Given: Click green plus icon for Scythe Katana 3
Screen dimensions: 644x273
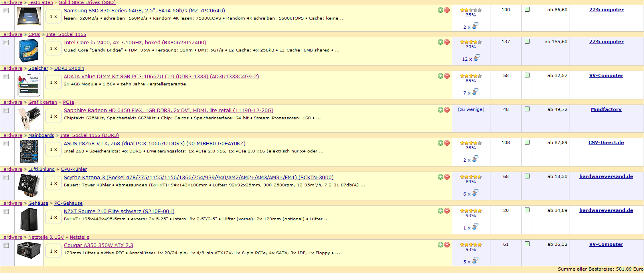Looking at the screenshot, I should 441,177.
